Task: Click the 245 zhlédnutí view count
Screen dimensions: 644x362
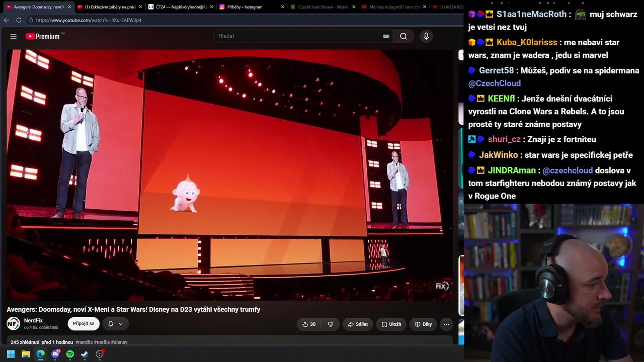Action: click(25, 342)
